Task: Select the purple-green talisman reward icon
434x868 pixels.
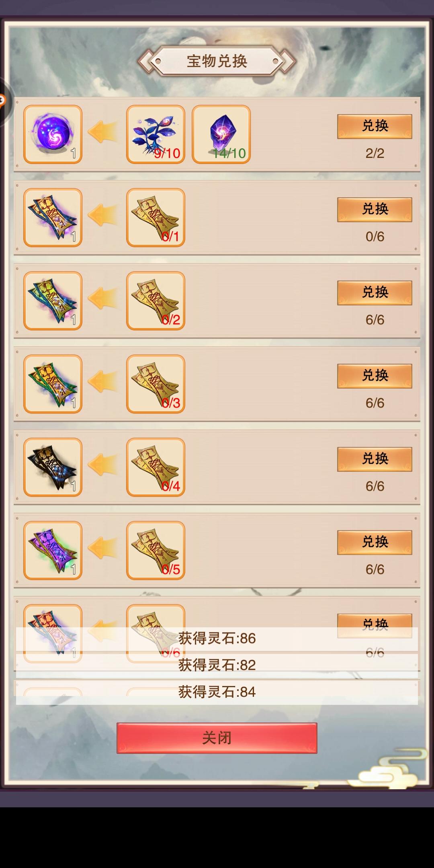Action: tap(53, 550)
